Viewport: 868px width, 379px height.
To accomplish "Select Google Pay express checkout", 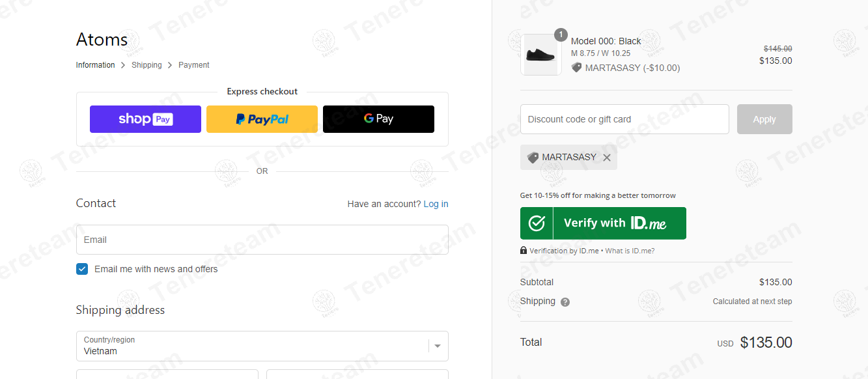I will click(378, 119).
